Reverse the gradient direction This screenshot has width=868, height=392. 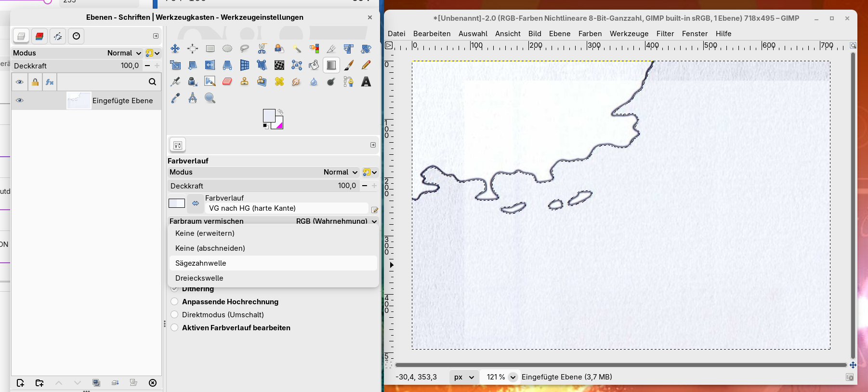click(195, 203)
